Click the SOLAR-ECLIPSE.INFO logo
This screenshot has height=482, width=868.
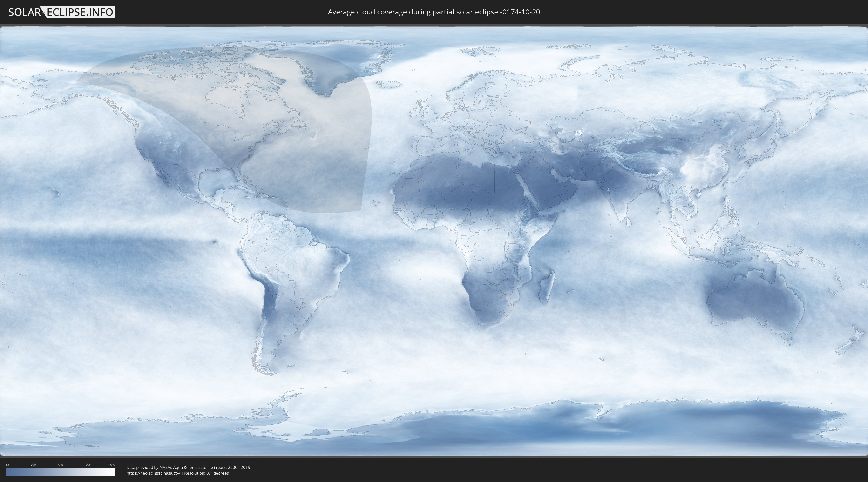click(x=62, y=12)
